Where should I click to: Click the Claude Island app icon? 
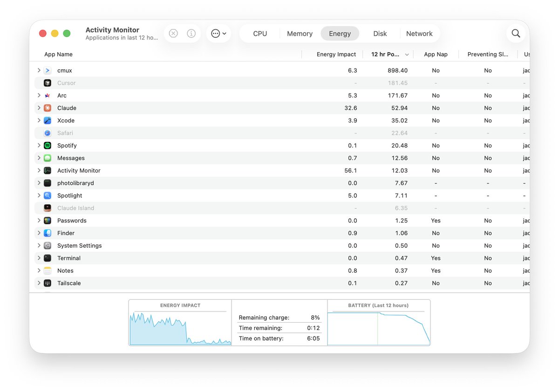[48, 208]
